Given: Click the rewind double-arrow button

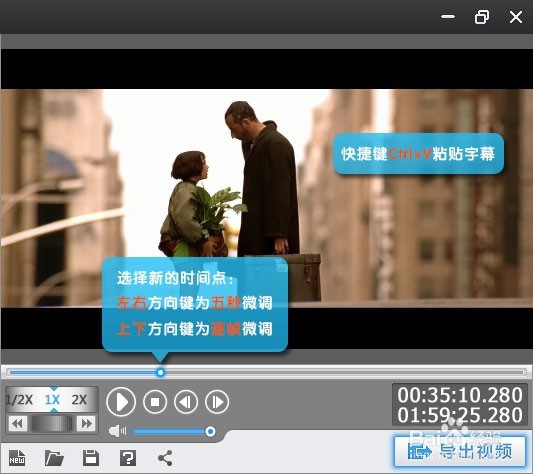Looking at the screenshot, I should tap(17, 424).
